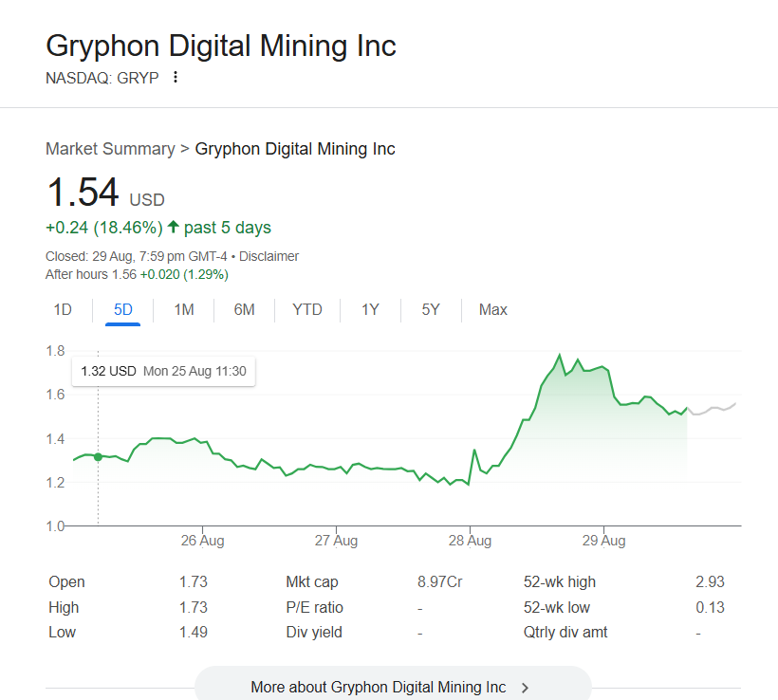Viewport: 778px width, 700px height.
Task: Open the Disclaimer link
Action: tap(269, 256)
